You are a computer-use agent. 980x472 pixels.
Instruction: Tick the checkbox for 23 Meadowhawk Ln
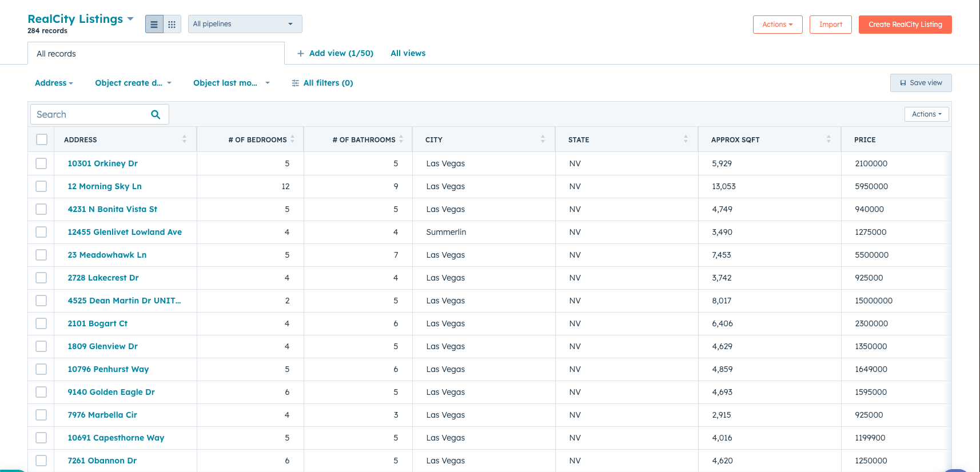click(41, 255)
